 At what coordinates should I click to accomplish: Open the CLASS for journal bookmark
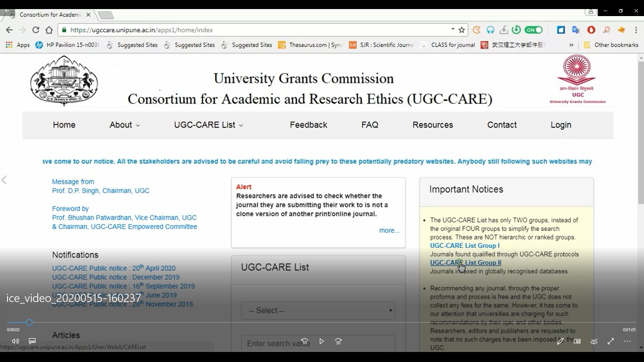coord(448,45)
